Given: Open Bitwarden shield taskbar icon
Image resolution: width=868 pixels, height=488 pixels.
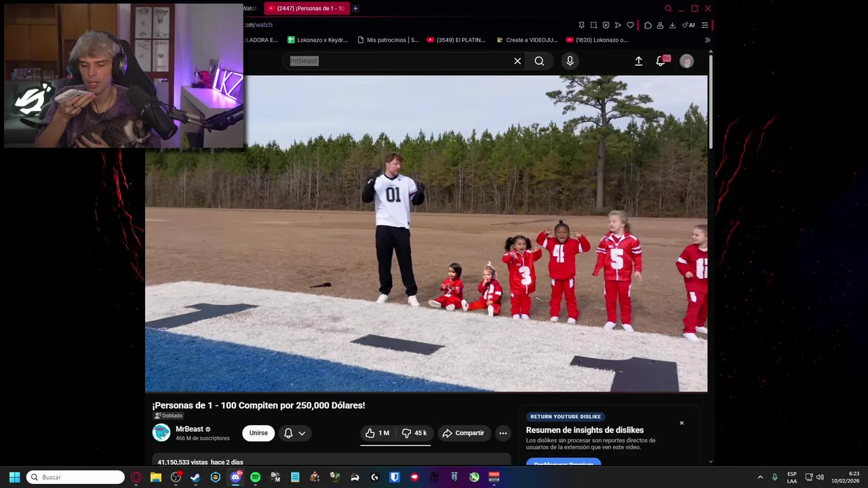Looking at the screenshot, I should click(x=394, y=477).
